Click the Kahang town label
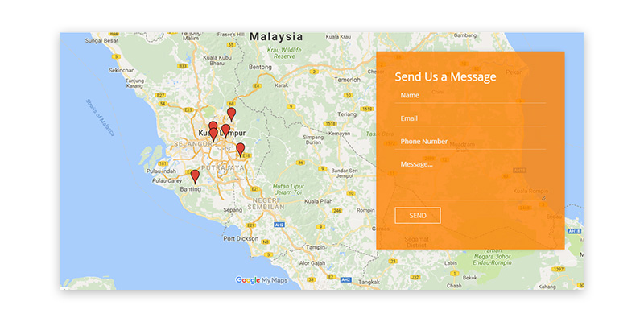The image size is (644, 322). pos(547,287)
